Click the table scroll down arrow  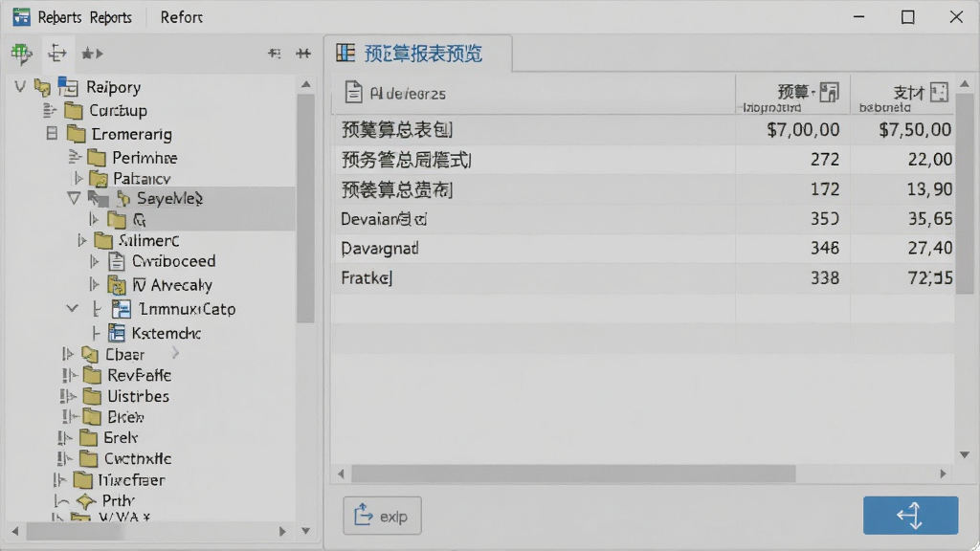click(x=965, y=454)
